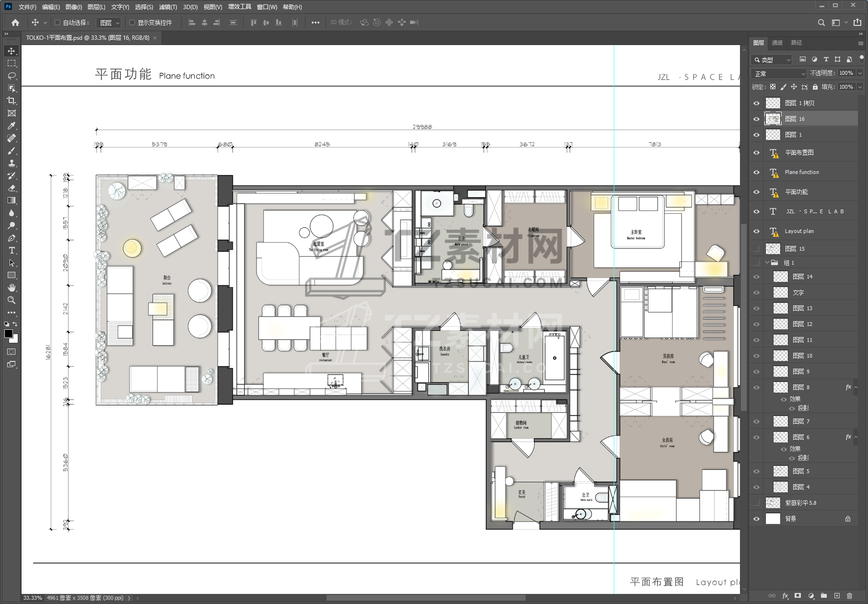868x604 pixels.
Task: Lock all with the padlock icon
Action: tap(815, 87)
